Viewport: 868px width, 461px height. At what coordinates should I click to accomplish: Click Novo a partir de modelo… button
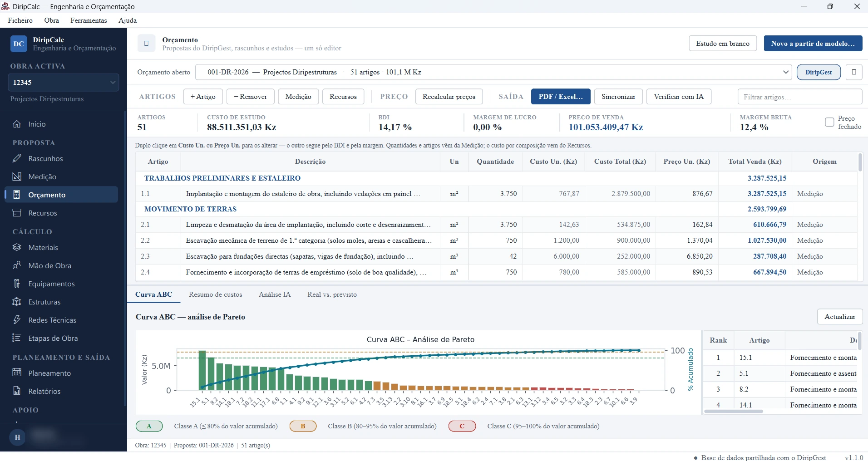813,44
